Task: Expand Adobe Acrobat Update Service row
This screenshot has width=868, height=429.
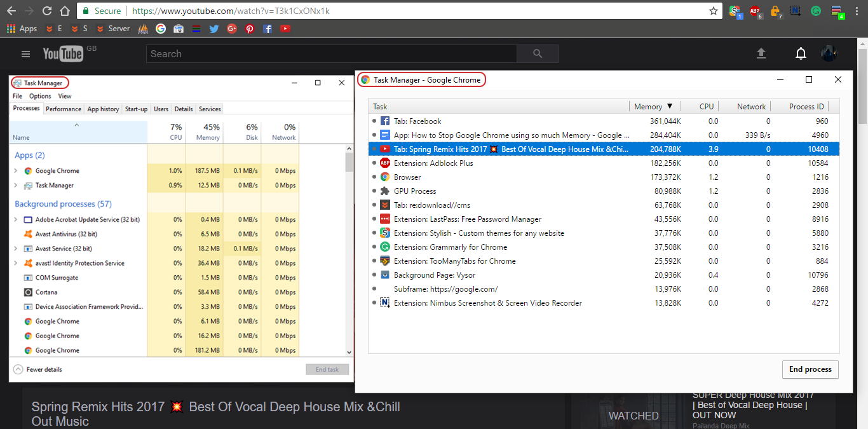Action: [15, 219]
